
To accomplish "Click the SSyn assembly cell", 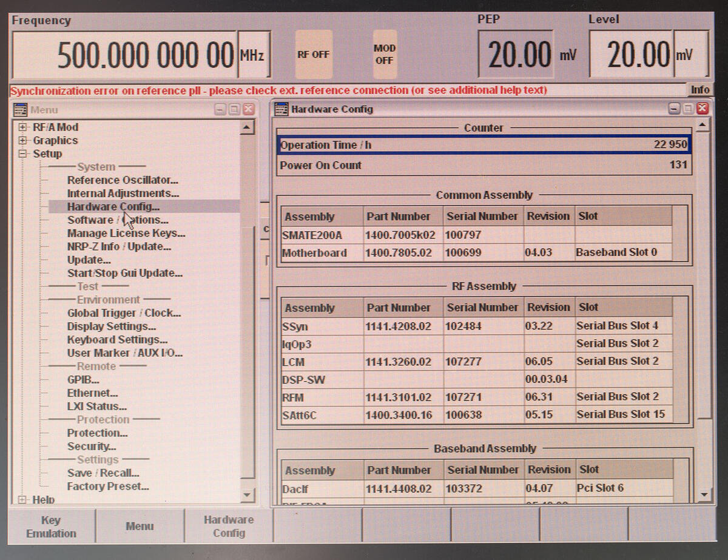I will pos(322,326).
